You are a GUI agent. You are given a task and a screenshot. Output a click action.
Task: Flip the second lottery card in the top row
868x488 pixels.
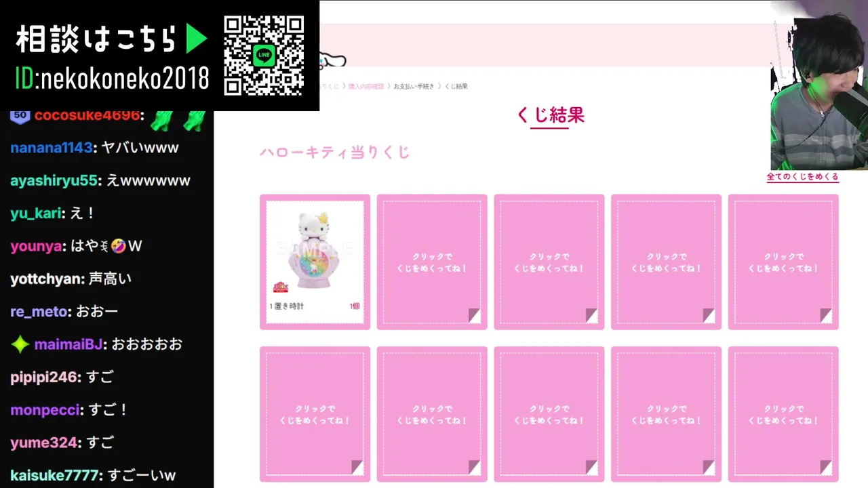[x=432, y=262]
